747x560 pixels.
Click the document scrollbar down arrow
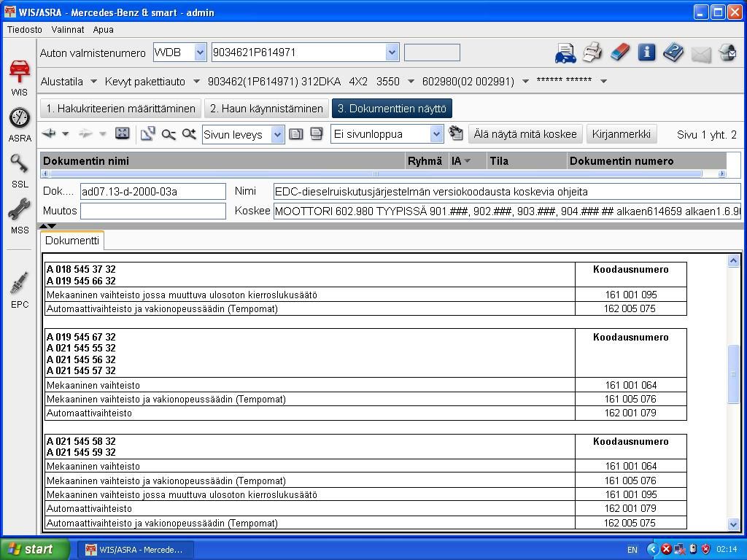point(733,524)
